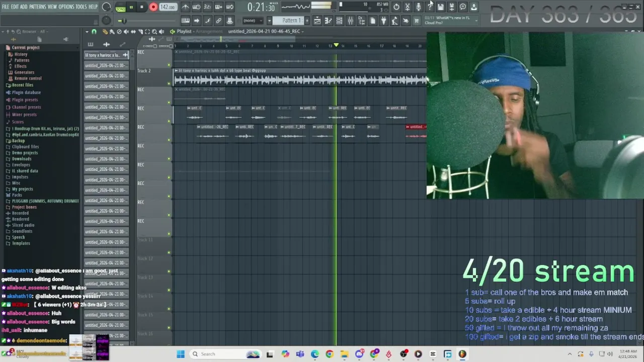Open the Browser view button
This screenshot has height=362, width=644.
pos(361,21)
